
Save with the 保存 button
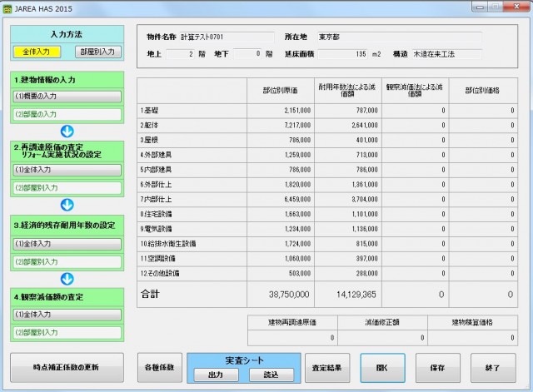coord(438,368)
